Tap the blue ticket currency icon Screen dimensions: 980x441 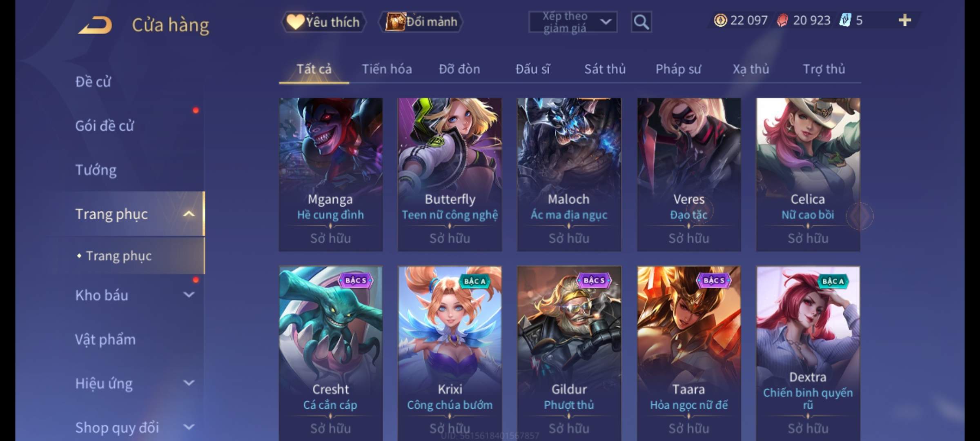tap(845, 20)
